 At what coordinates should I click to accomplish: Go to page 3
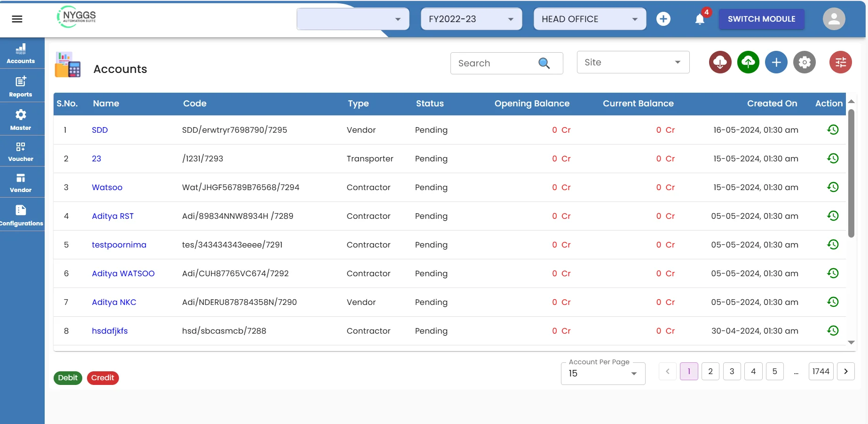coord(732,371)
